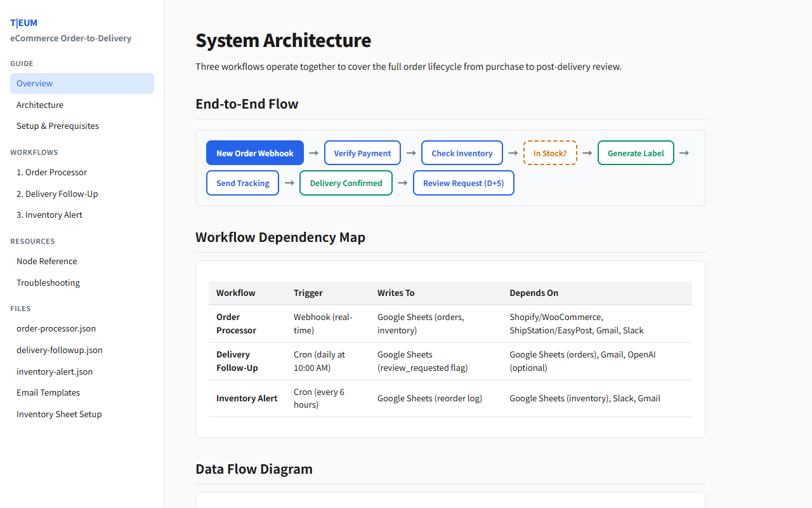Open inventory-alert.json file
Screen dimensions: 812x508
pyautogui.click(x=55, y=371)
